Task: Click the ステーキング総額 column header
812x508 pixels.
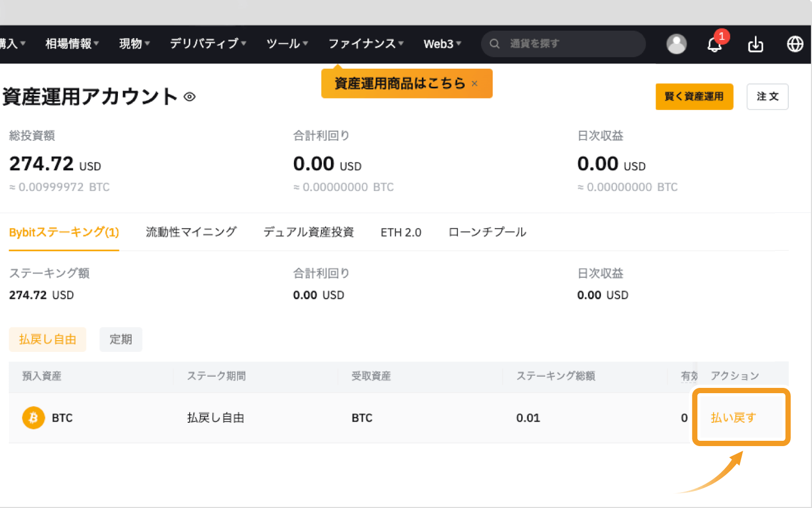Action: tap(556, 376)
